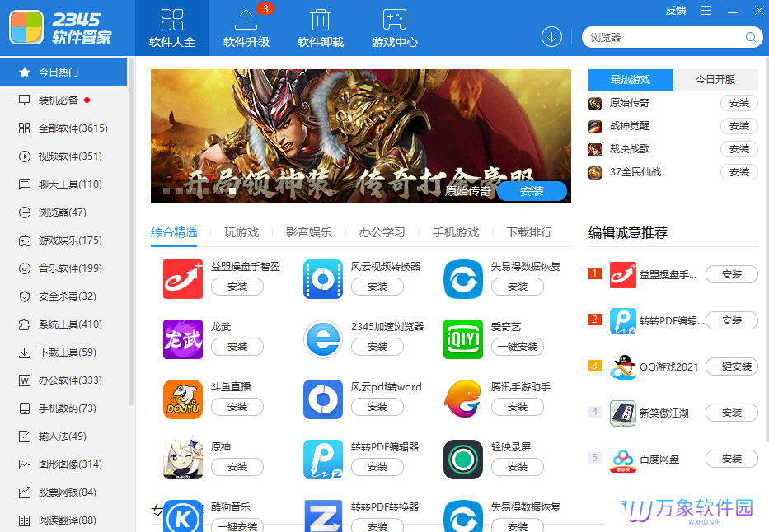Install 战神觉醒 from hot games list
Screen dimensions: 769x532
coord(739,126)
